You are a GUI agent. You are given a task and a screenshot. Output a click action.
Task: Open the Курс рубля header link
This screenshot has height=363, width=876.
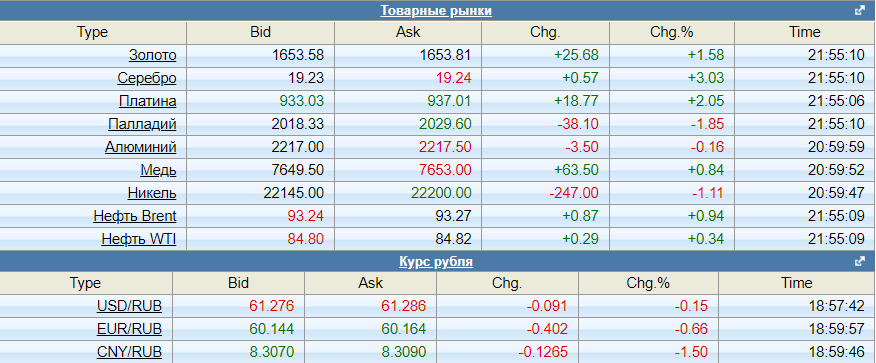(x=436, y=261)
